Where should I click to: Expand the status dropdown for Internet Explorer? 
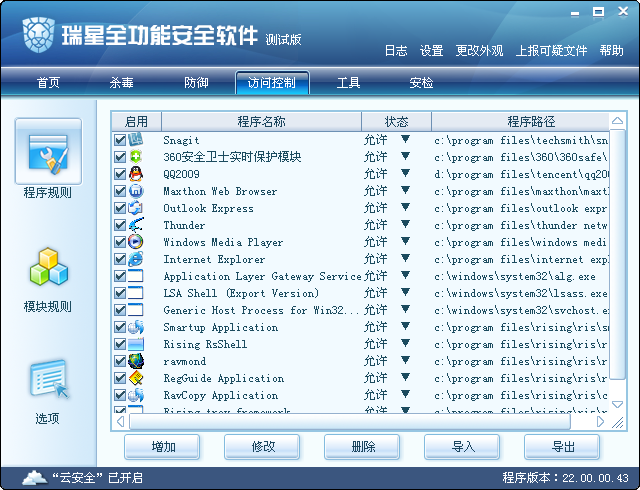[405, 258]
